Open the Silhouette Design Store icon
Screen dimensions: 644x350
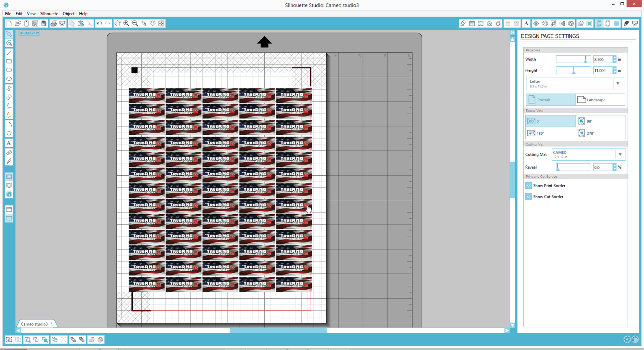(9, 194)
